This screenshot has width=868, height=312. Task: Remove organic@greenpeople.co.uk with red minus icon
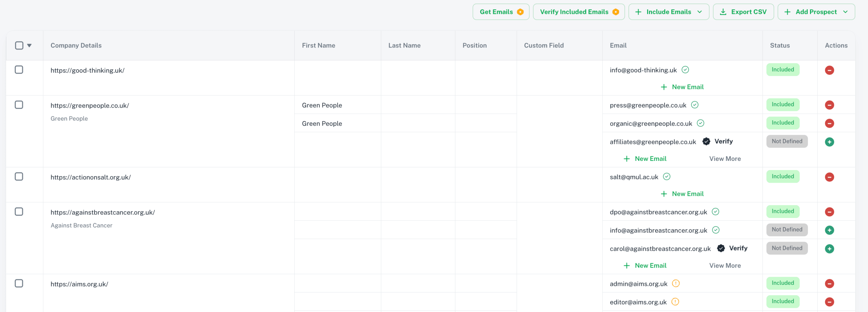click(x=829, y=123)
